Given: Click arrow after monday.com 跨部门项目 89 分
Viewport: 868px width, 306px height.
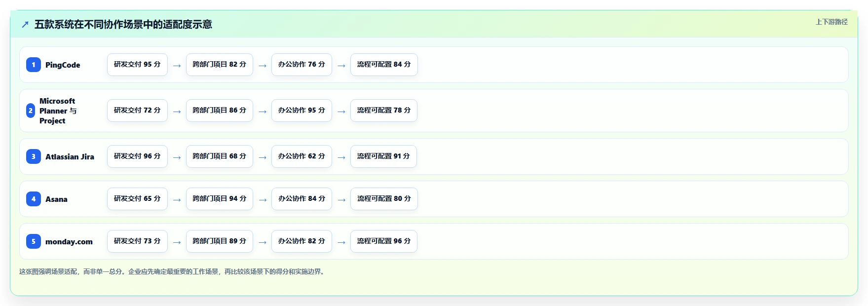Looking at the screenshot, I should pos(263,242).
